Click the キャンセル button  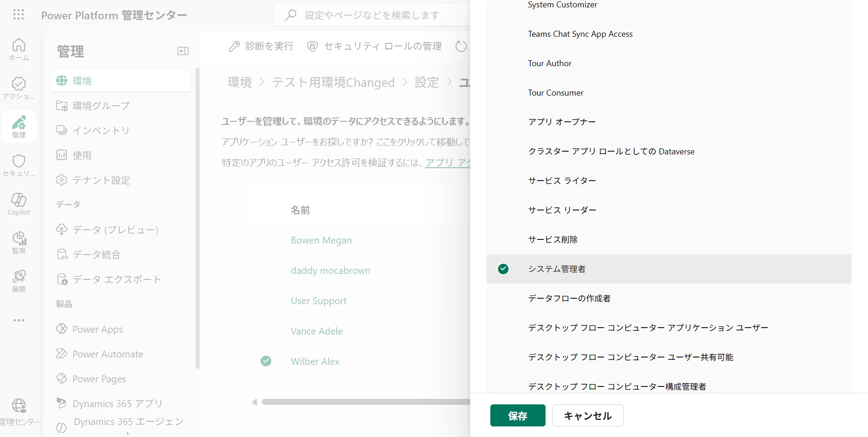click(x=588, y=415)
